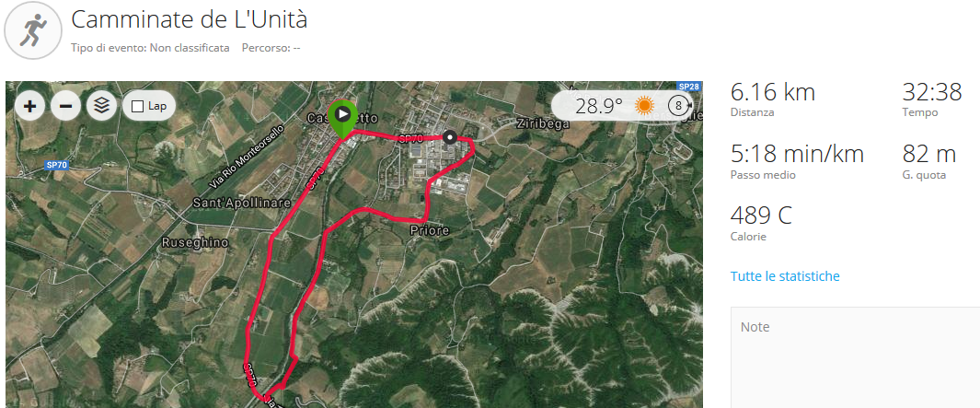Screen dimensions: 980x408
Task: Click inside the Note text field
Action: 855,357
